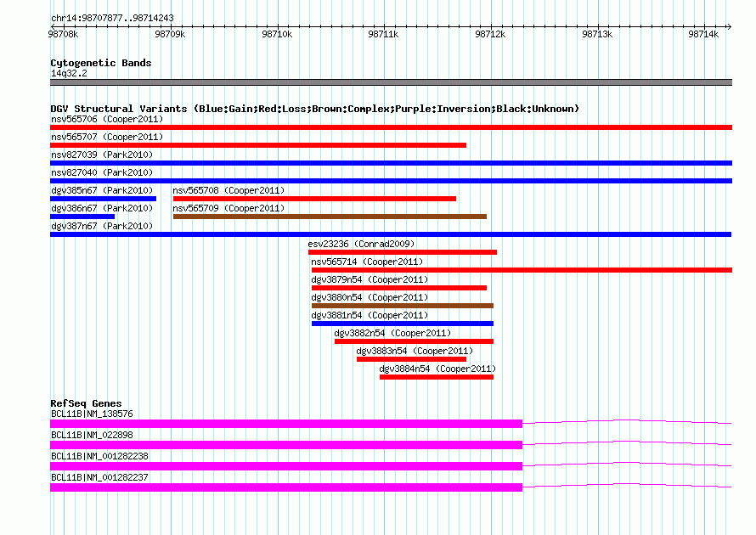The height and width of the screenshot is (535, 756).
Task: Click the 98713k ruler position label
Action: point(597,34)
